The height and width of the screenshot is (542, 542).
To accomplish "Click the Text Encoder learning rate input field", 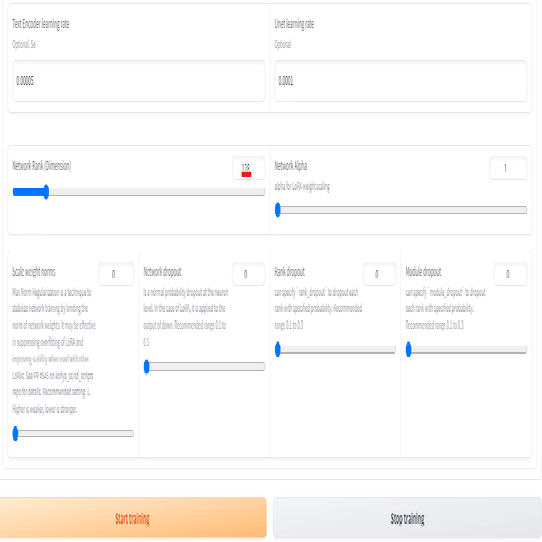I will [139, 81].
